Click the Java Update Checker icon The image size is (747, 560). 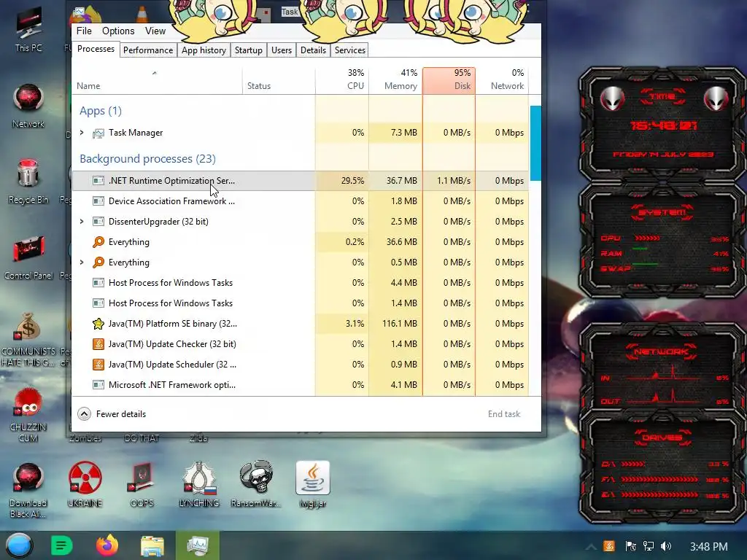pyautogui.click(x=98, y=344)
